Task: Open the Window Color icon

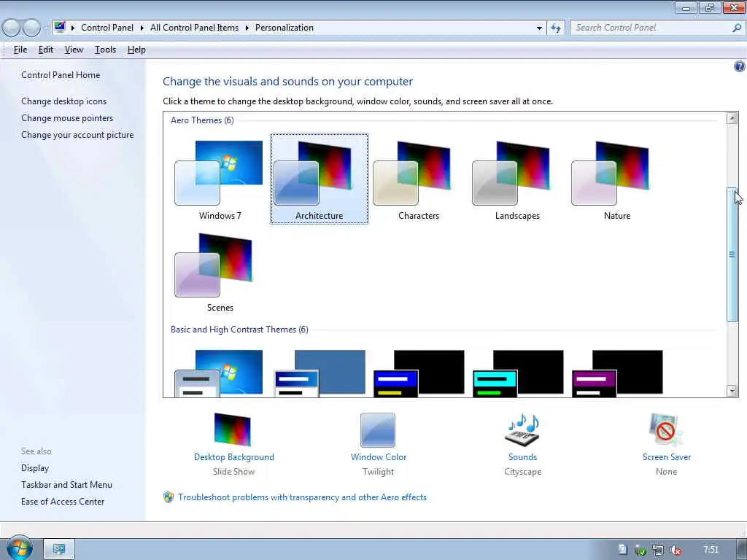Action: coord(378,430)
